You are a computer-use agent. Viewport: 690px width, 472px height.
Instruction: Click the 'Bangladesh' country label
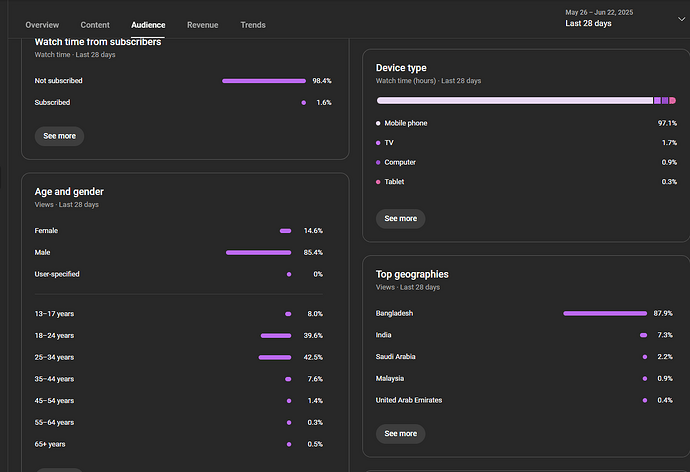[x=394, y=314]
